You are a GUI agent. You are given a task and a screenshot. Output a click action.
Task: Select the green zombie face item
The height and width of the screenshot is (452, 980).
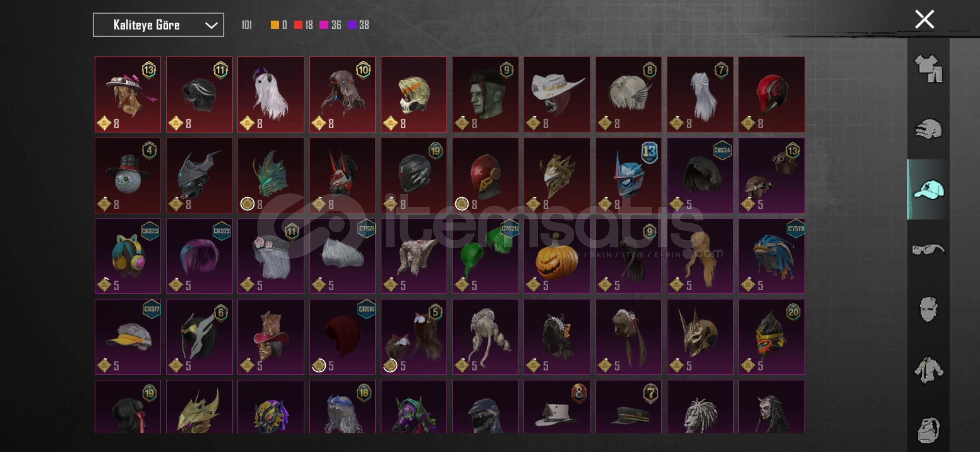point(485,95)
